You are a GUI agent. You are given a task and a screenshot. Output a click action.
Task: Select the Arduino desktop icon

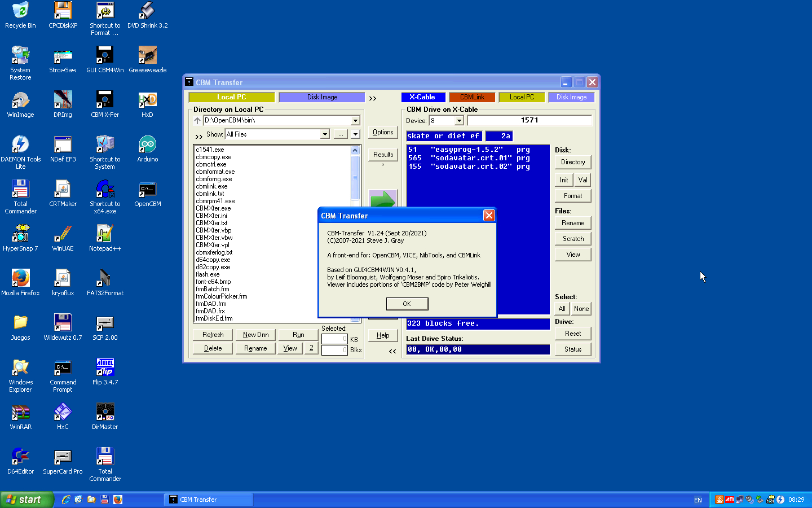coord(147,149)
